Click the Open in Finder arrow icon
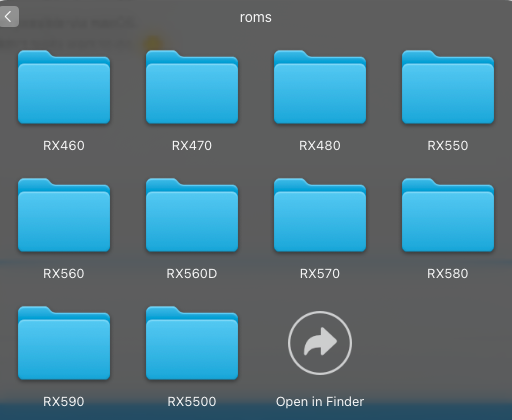Viewport: 512px width, 420px height. point(320,343)
